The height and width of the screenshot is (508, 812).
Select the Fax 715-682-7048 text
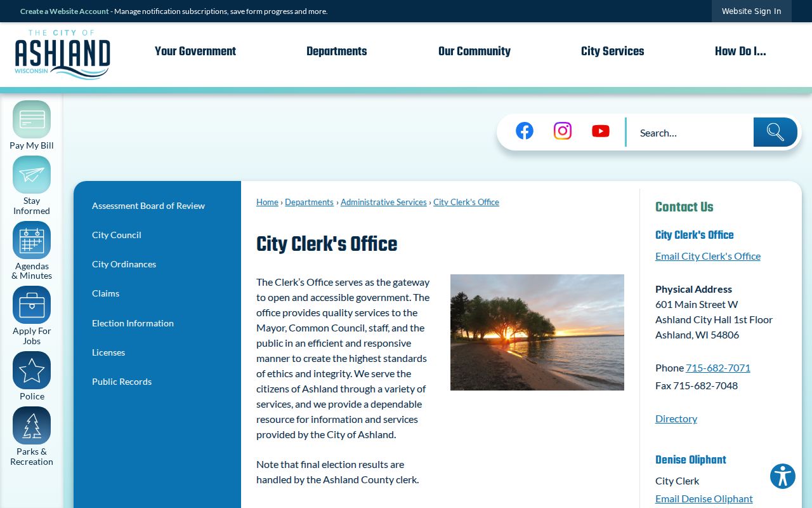697,385
